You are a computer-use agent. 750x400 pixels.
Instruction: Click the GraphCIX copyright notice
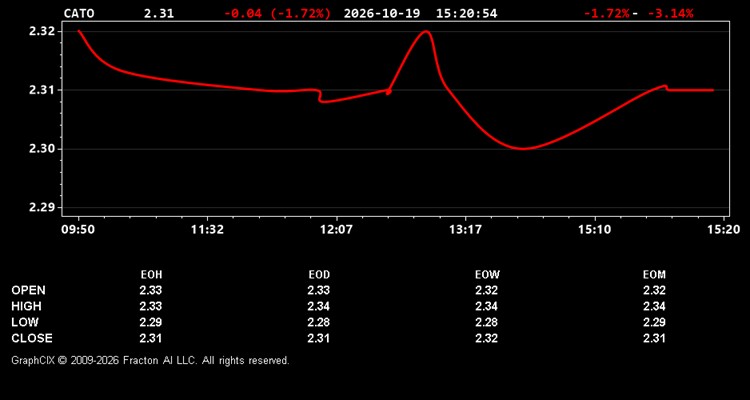point(150,360)
